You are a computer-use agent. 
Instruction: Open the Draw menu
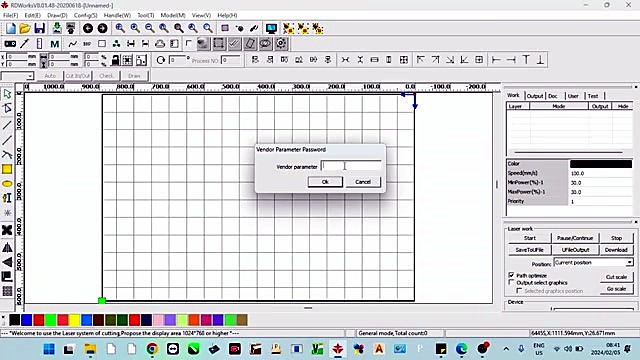point(57,15)
